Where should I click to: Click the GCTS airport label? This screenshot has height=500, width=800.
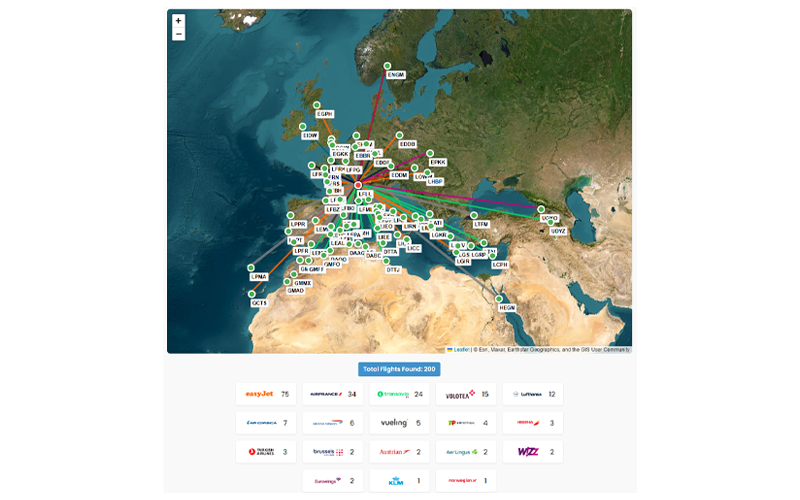[259, 303]
